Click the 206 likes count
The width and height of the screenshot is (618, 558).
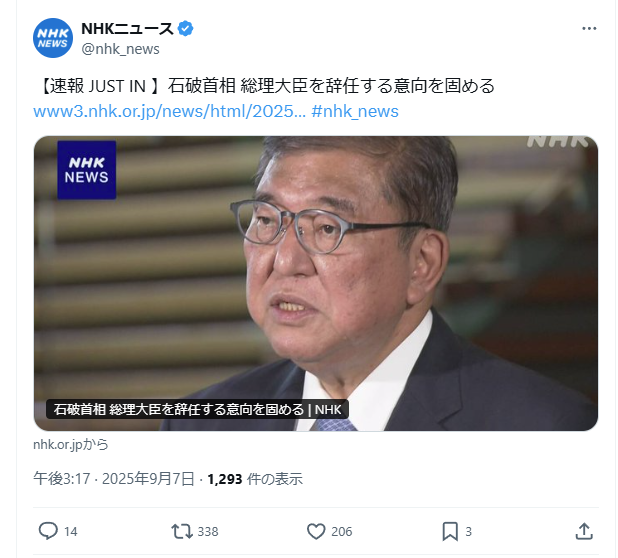tap(341, 532)
